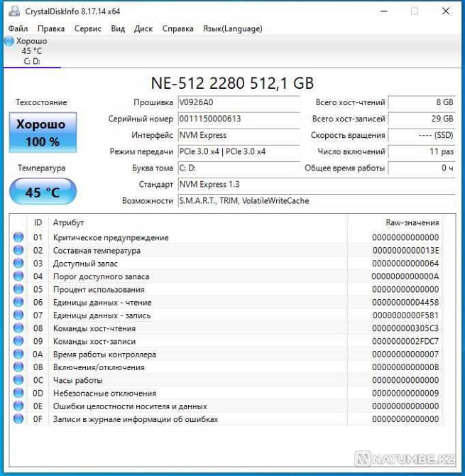465x476 pixels.
Task: Click the 45 °C temperature button
Action: tap(43, 192)
